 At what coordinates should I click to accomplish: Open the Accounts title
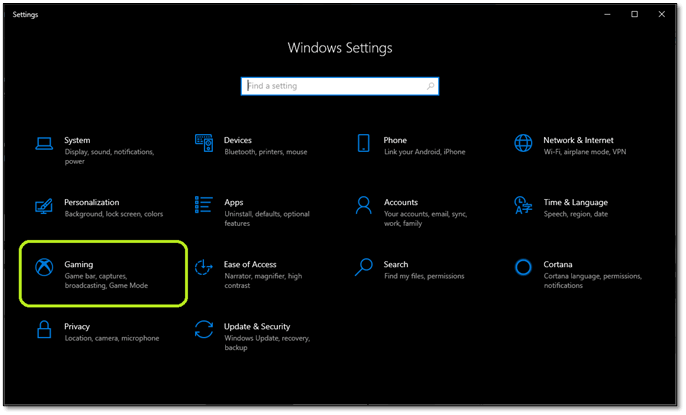401,202
